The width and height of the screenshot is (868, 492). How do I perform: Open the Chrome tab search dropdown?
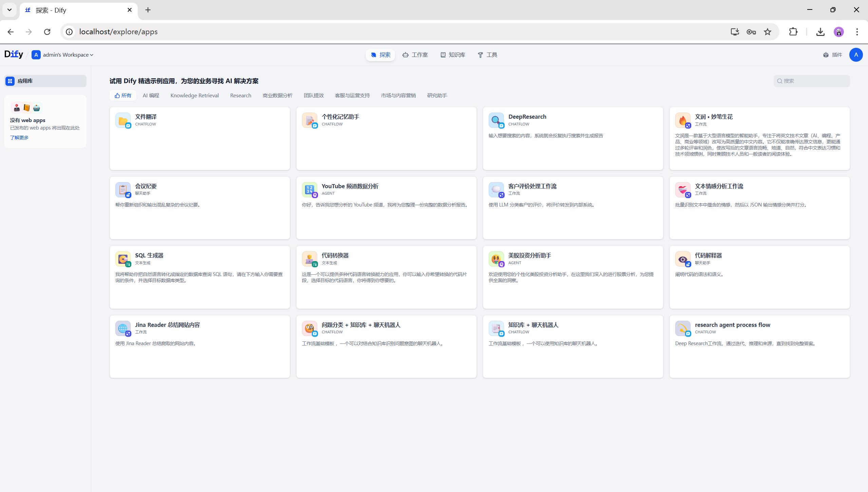point(10,10)
